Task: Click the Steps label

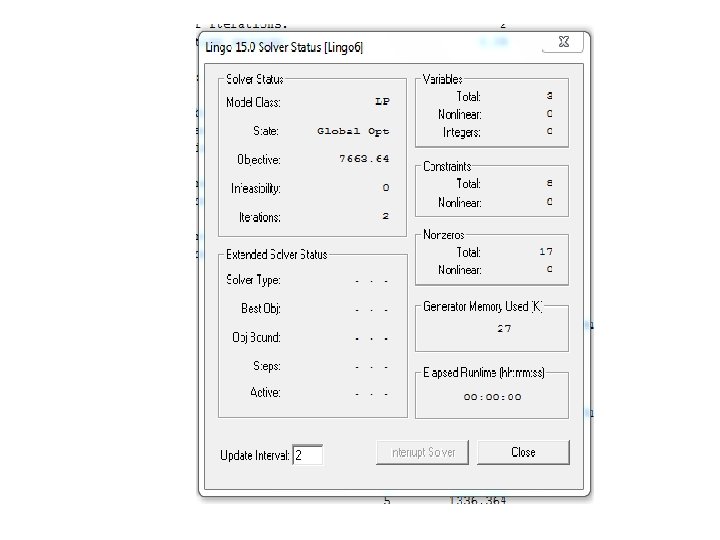Action: (266, 366)
